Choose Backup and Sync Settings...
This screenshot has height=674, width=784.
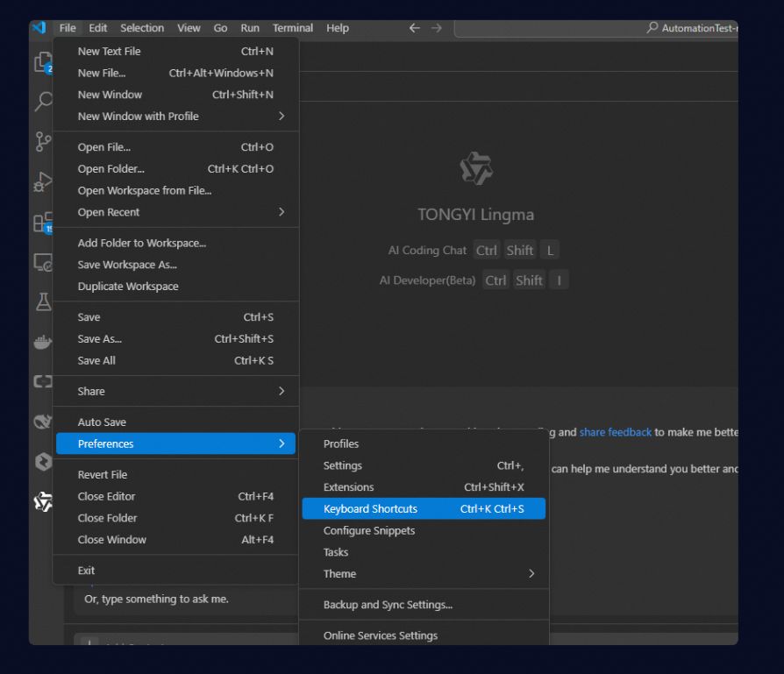pyautogui.click(x=424, y=605)
